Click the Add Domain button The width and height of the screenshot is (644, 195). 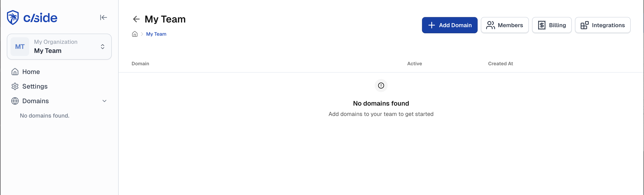[450, 25]
